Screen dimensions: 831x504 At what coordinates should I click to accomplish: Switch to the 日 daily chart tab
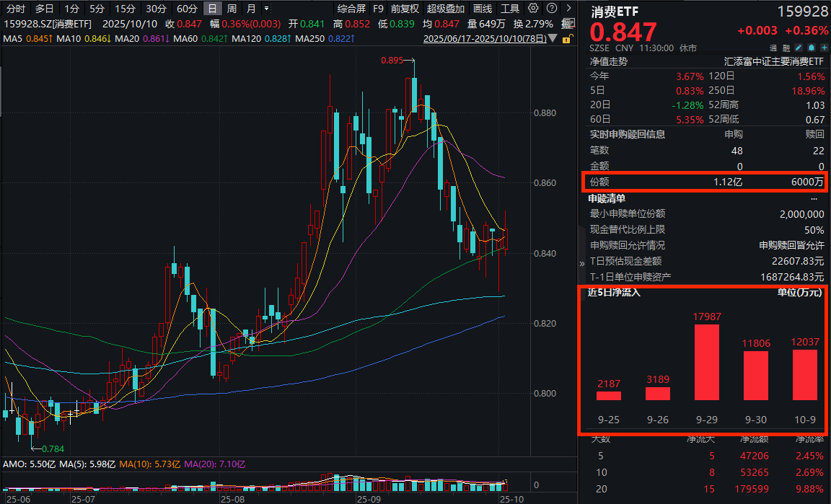pos(212,9)
